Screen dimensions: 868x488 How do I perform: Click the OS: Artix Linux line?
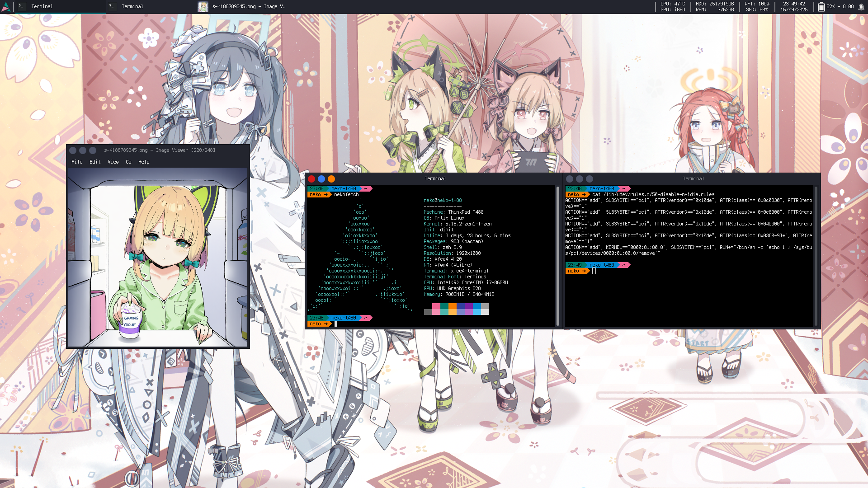click(x=444, y=218)
